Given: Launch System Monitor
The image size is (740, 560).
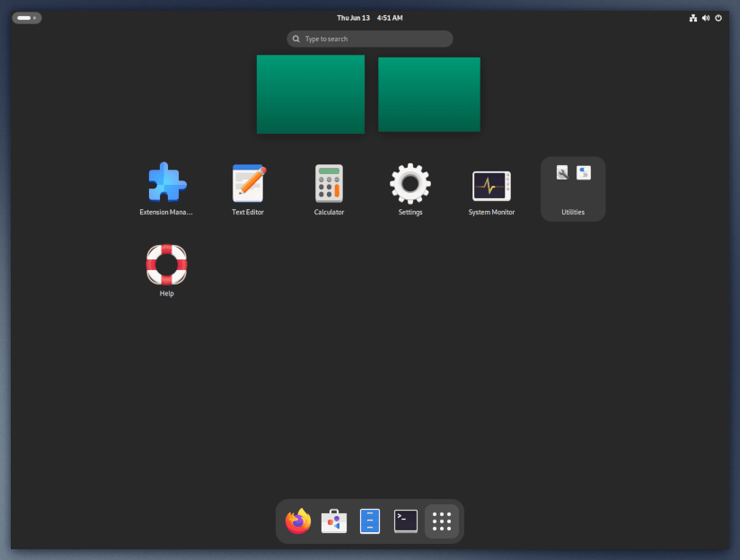Looking at the screenshot, I should (x=491, y=186).
